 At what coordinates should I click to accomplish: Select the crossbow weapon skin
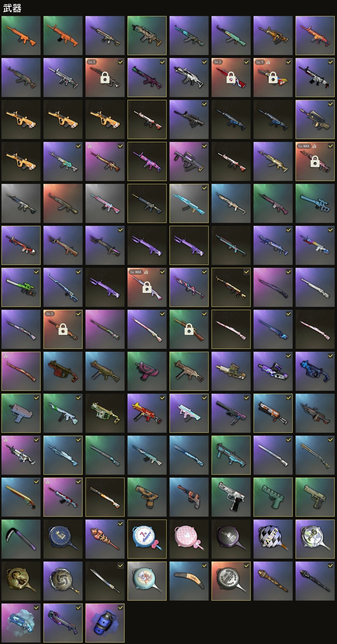pos(63,623)
